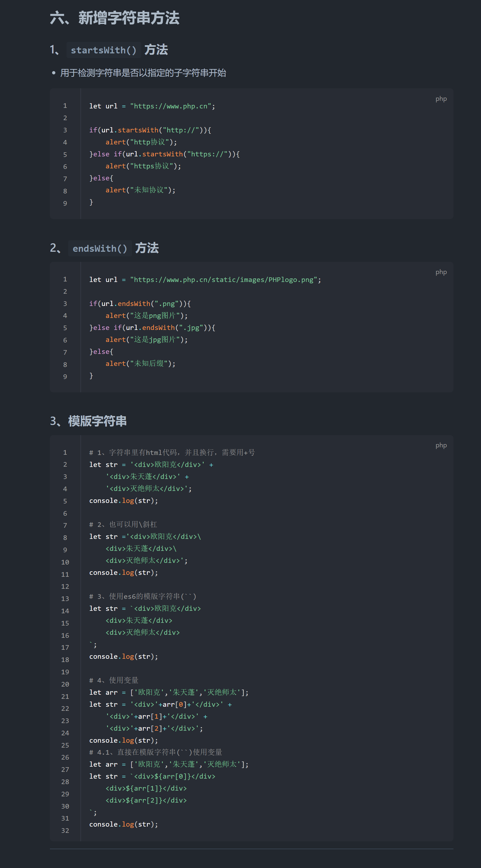Click the line alert("未知协议");
Screen dimensions: 481x868
coord(140,190)
